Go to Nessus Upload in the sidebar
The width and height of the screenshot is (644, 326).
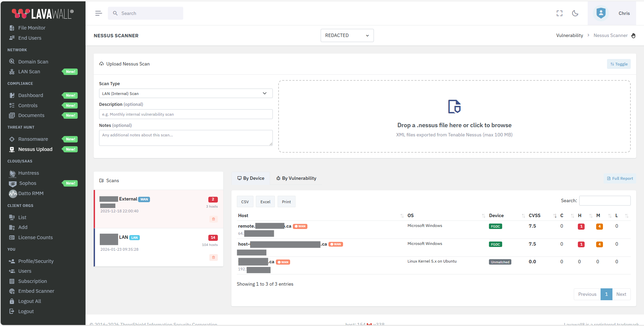click(x=35, y=149)
